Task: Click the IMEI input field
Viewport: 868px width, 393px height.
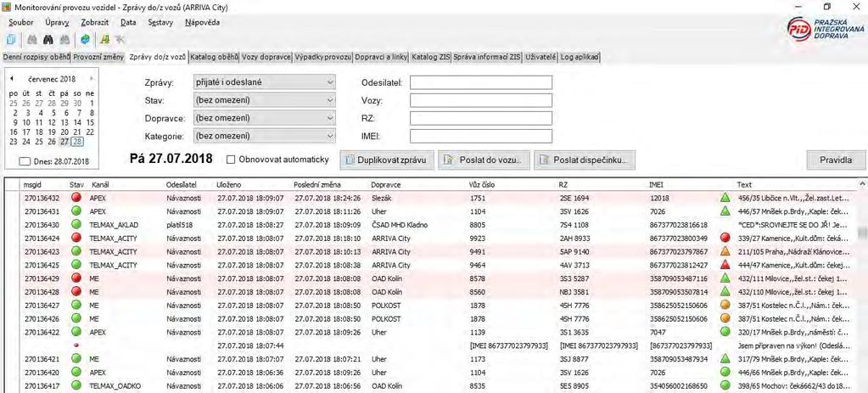Action: click(481, 136)
